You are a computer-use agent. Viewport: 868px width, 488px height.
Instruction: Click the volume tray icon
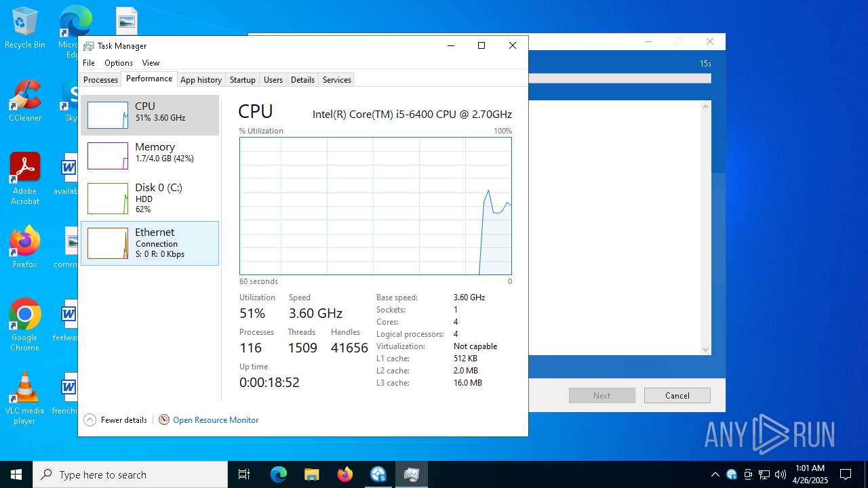781,474
